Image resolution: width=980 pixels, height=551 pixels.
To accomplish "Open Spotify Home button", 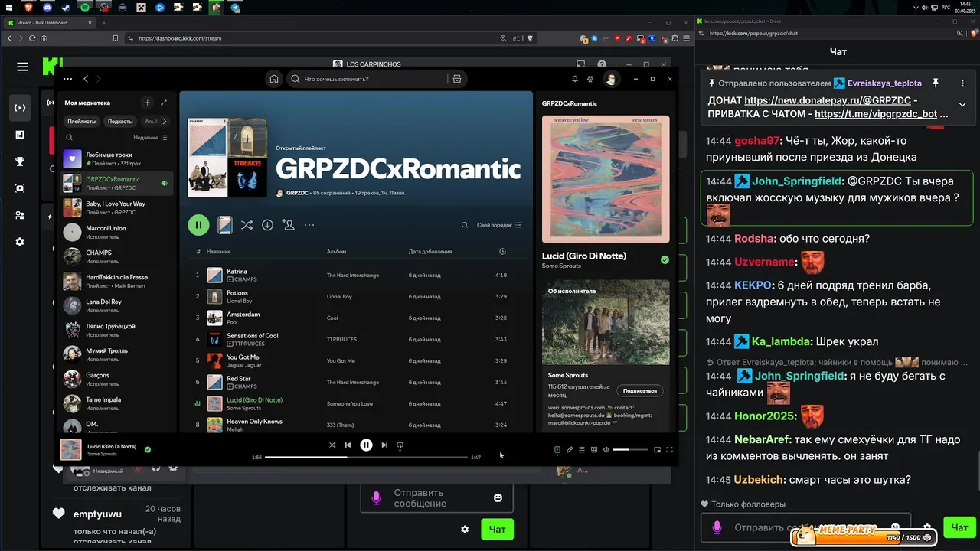I will [274, 79].
